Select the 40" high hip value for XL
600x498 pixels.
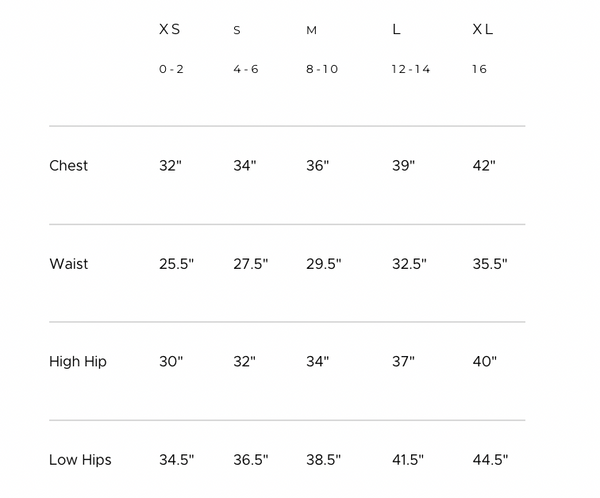coord(484,362)
